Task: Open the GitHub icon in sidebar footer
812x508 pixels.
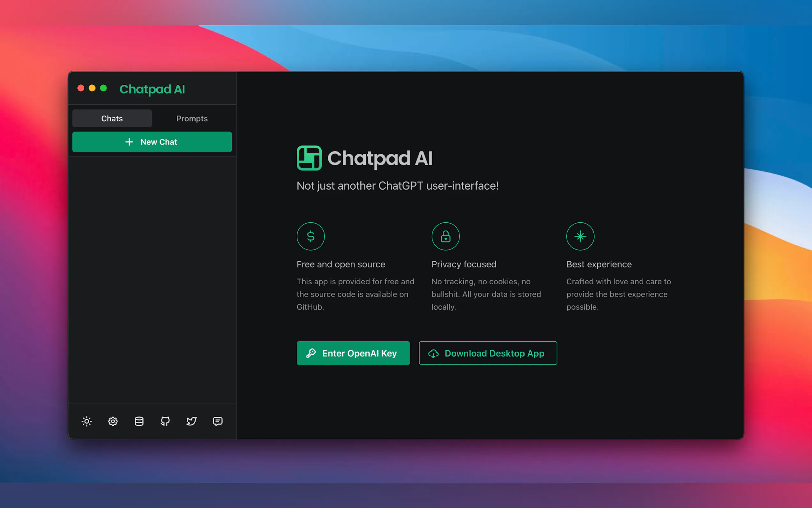Action: [165, 421]
